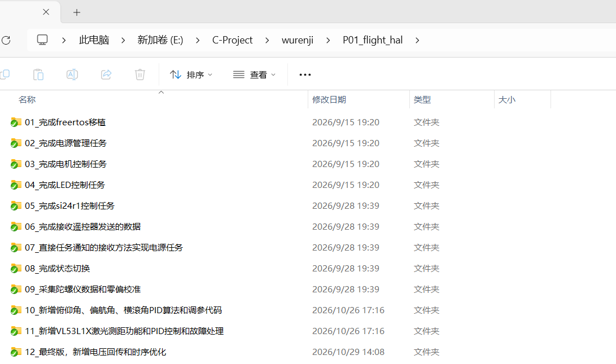Navigate to C-Project in the breadcrumb
The width and height of the screenshot is (616, 364).
(x=232, y=40)
